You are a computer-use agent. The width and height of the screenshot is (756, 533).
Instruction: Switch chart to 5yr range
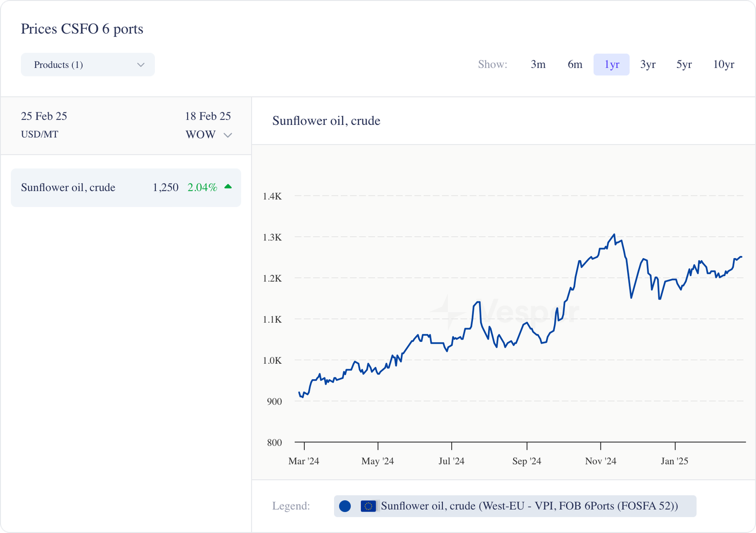(x=684, y=64)
